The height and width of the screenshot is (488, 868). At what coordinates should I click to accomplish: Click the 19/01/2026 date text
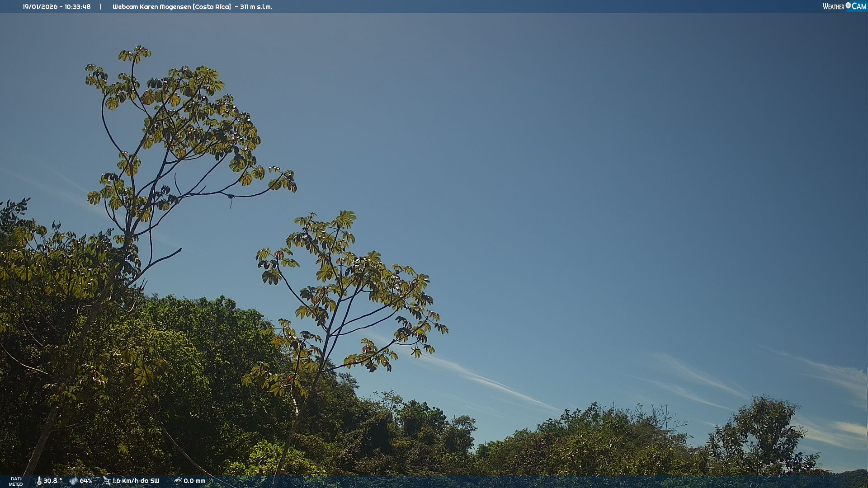40,7
